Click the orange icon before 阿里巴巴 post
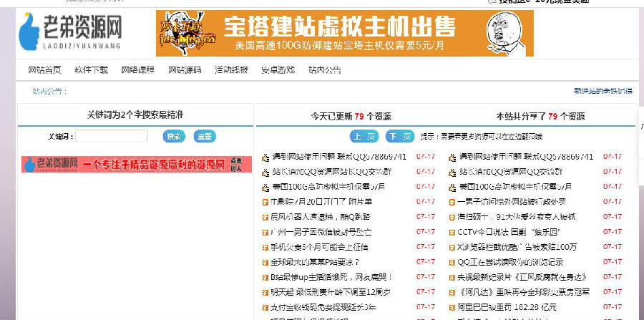 point(452,307)
